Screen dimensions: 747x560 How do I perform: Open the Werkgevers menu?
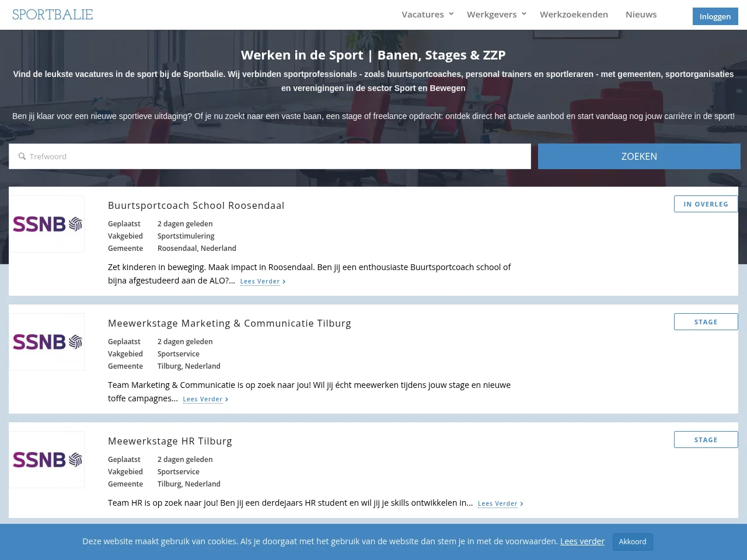click(x=491, y=15)
